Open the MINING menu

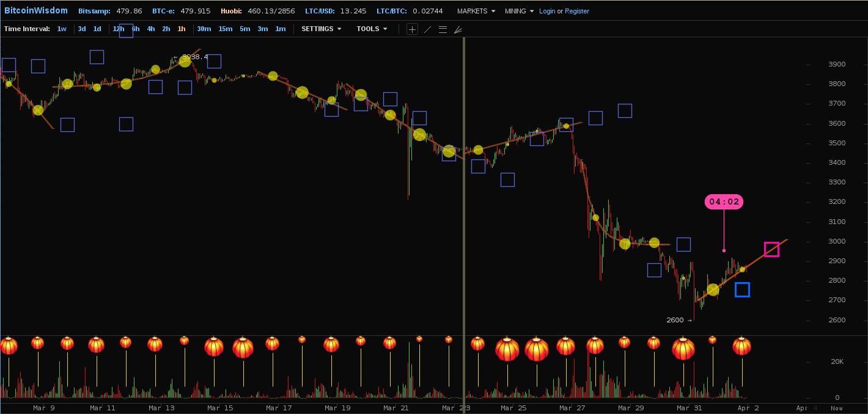[x=519, y=11]
